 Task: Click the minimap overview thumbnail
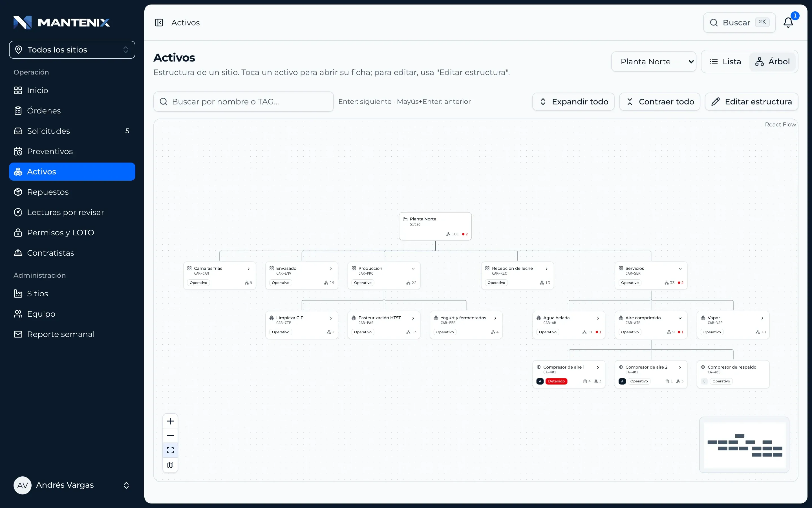click(744, 445)
